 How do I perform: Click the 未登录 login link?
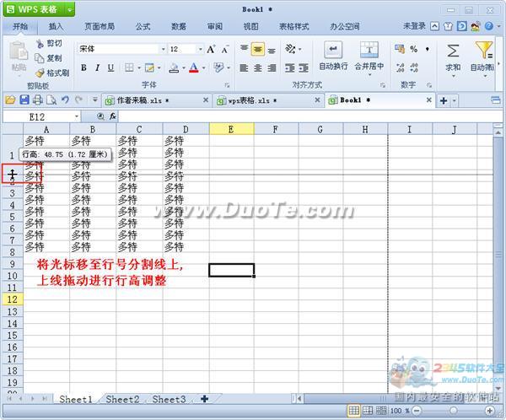(x=414, y=26)
